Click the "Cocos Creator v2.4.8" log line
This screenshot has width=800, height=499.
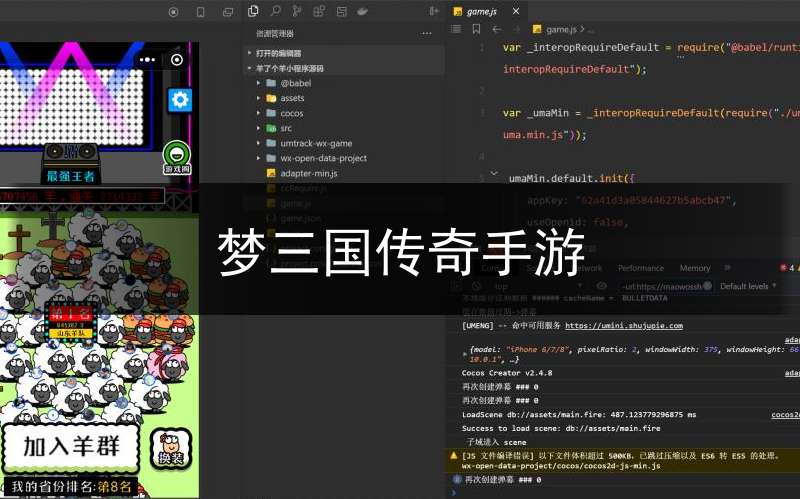pos(507,373)
